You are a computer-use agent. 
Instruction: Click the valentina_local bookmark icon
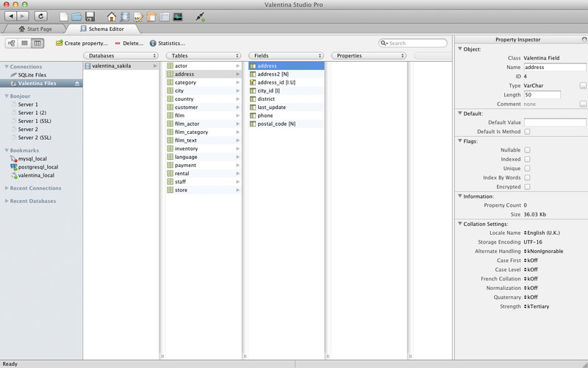pos(14,175)
